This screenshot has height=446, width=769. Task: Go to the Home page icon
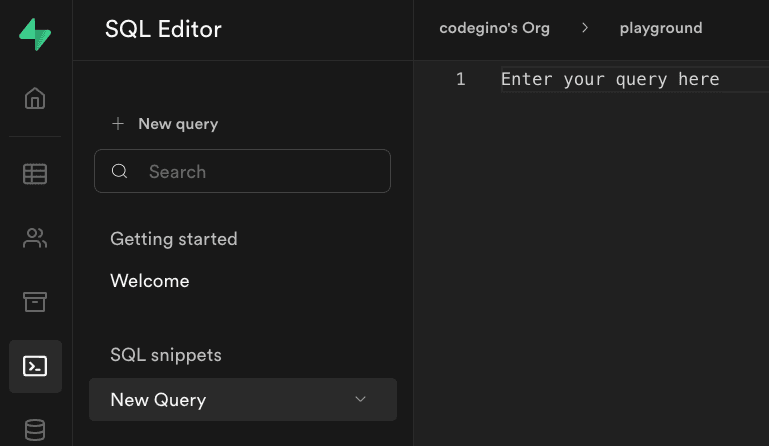[x=35, y=99]
